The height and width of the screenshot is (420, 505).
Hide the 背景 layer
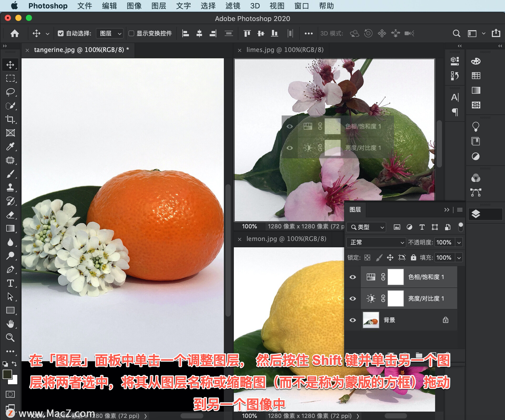click(x=353, y=320)
